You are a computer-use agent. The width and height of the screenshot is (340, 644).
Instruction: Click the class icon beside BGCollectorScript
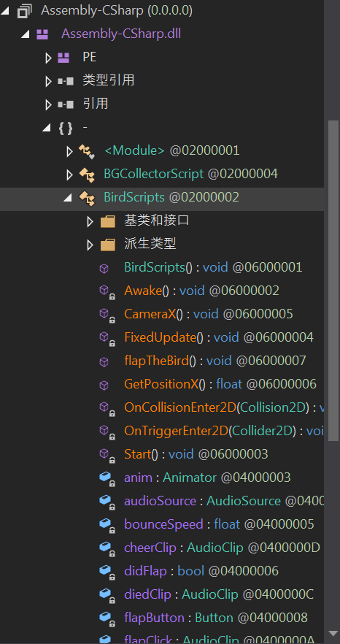[87, 175]
